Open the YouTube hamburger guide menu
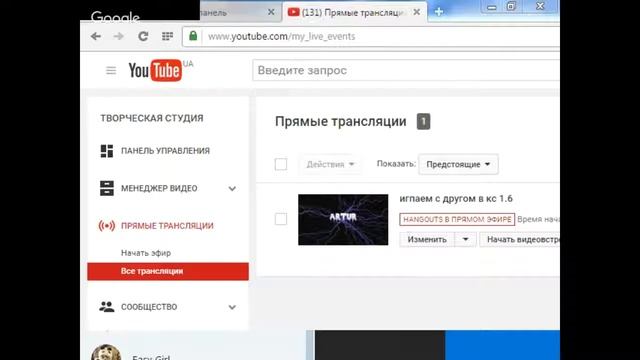 [111, 71]
